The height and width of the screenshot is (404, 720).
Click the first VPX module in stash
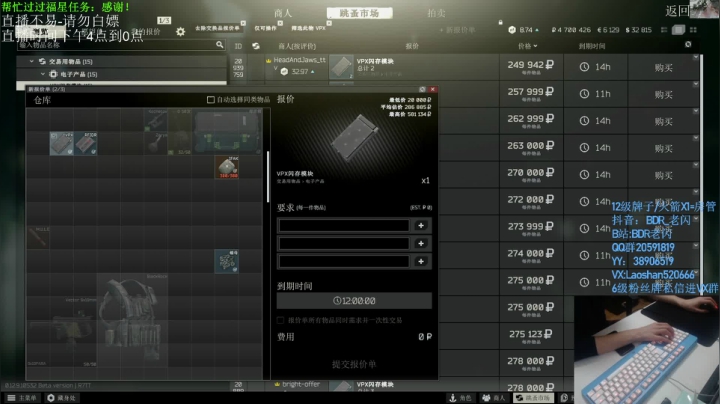point(62,143)
